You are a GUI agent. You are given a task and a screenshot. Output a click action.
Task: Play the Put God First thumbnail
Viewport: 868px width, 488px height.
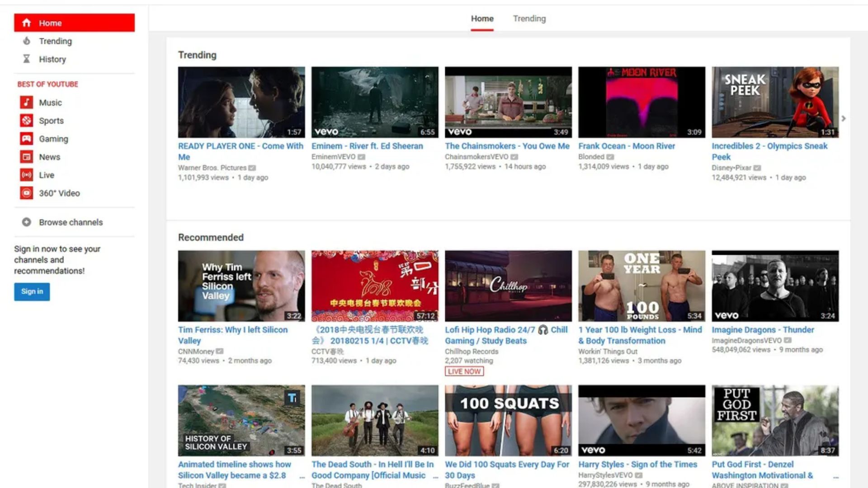point(775,420)
